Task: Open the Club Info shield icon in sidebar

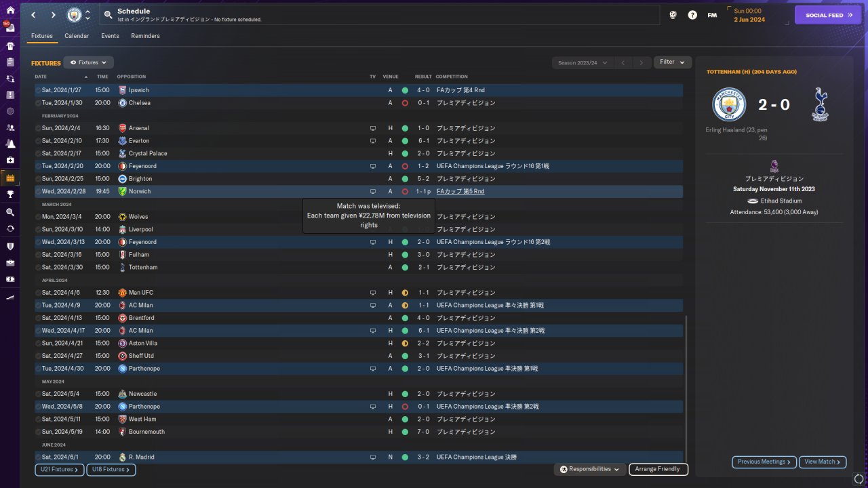Action: 10,246
